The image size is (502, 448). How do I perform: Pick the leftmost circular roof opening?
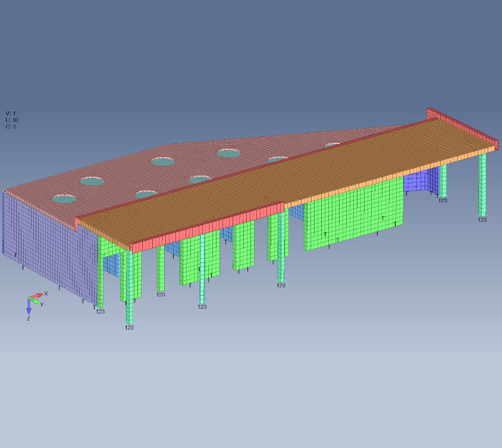tap(65, 199)
